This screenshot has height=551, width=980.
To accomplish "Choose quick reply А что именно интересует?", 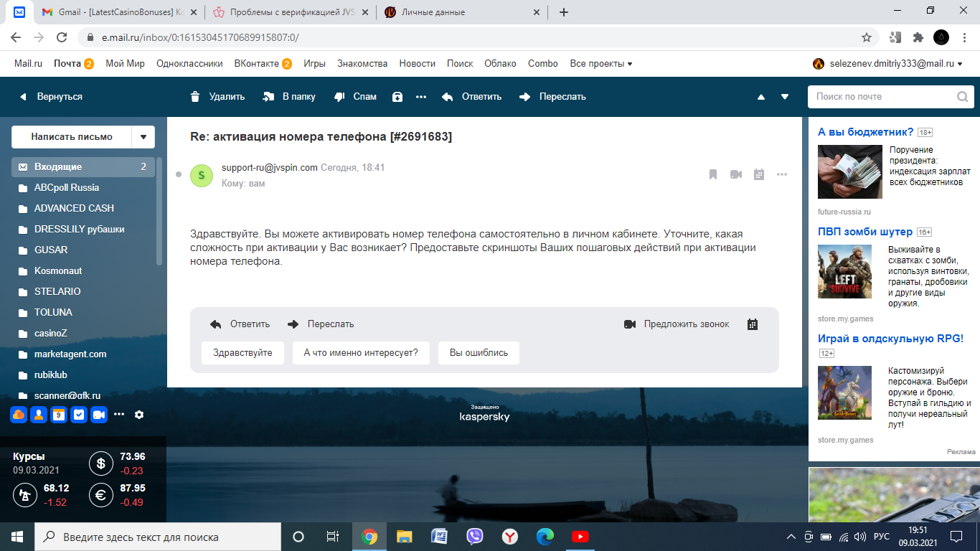I will coord(361,353).
